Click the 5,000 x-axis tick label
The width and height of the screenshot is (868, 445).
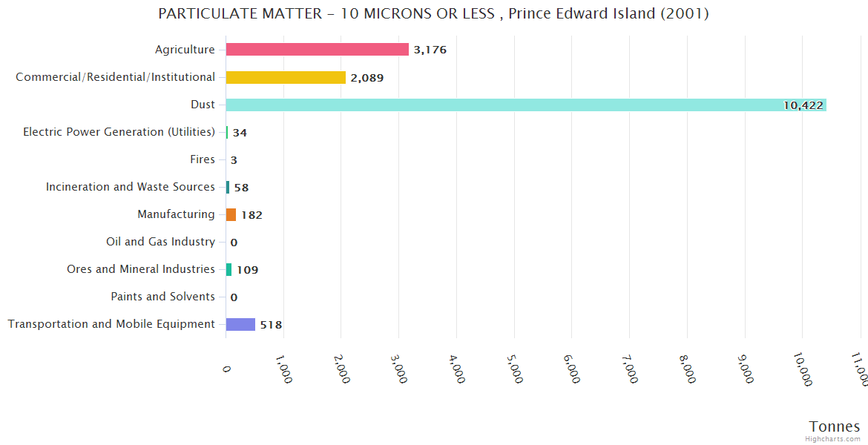tap(514, 368)
